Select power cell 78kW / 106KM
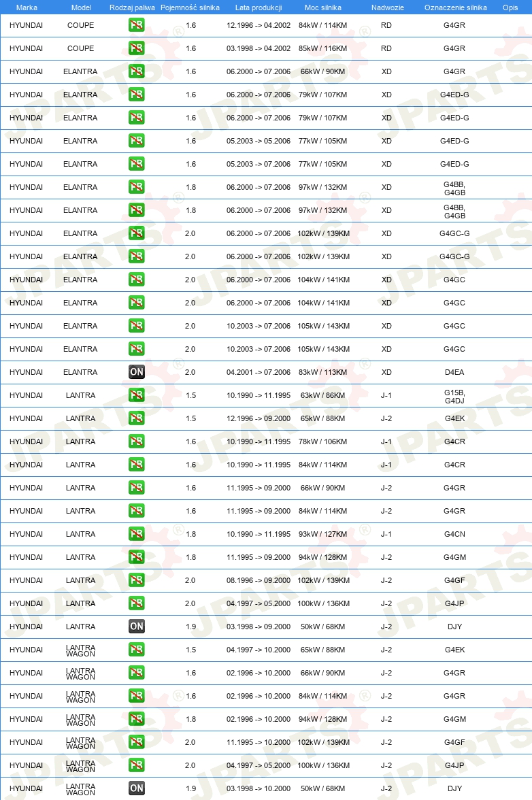Image resolution: width=532 pixels, height=800 pixels. (323, 442)
